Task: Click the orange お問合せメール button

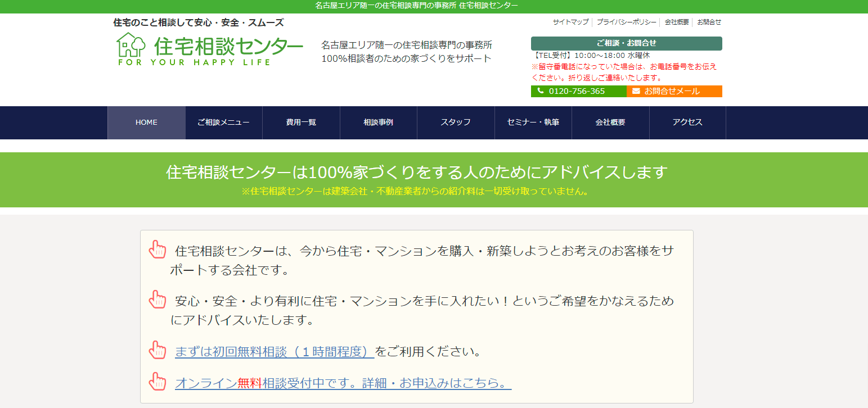Action: tap(674, 91)
